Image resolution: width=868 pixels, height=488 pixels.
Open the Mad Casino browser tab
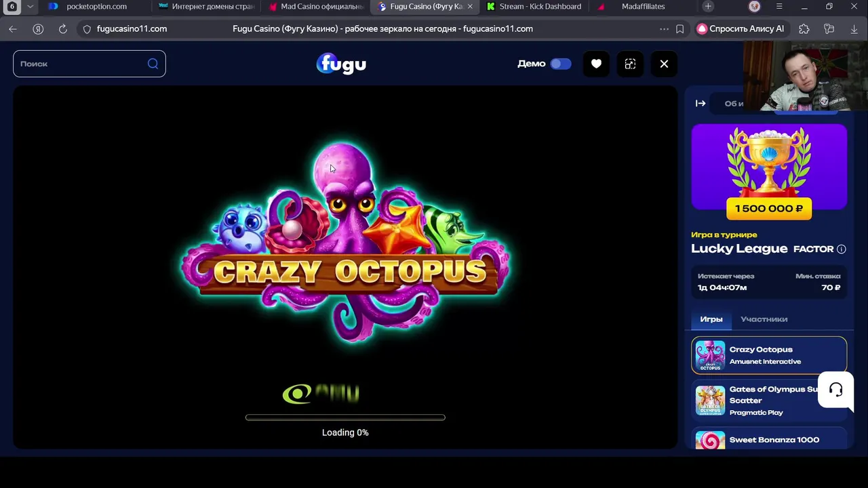tap(315, 7)
